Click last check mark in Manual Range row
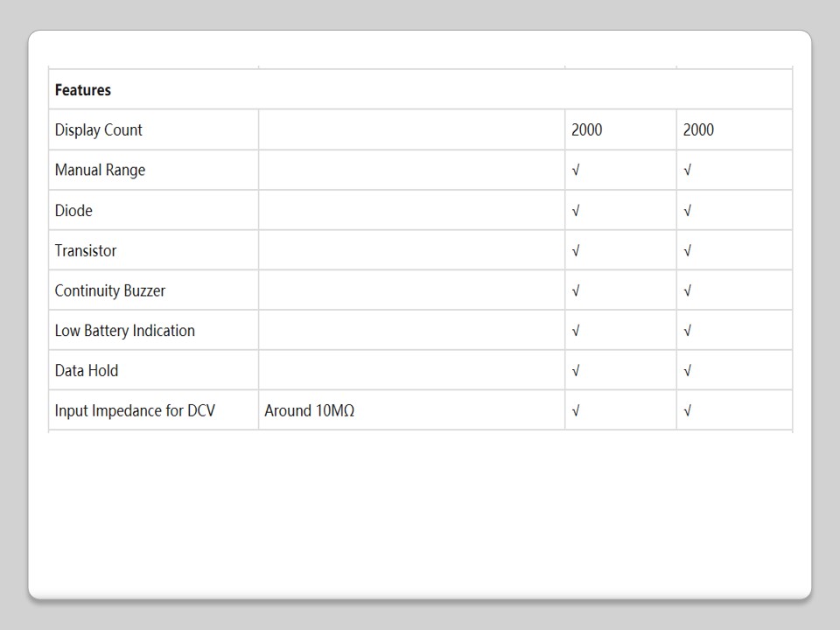The height and width of the screenshot is (630, 840). tap(688, 171)
